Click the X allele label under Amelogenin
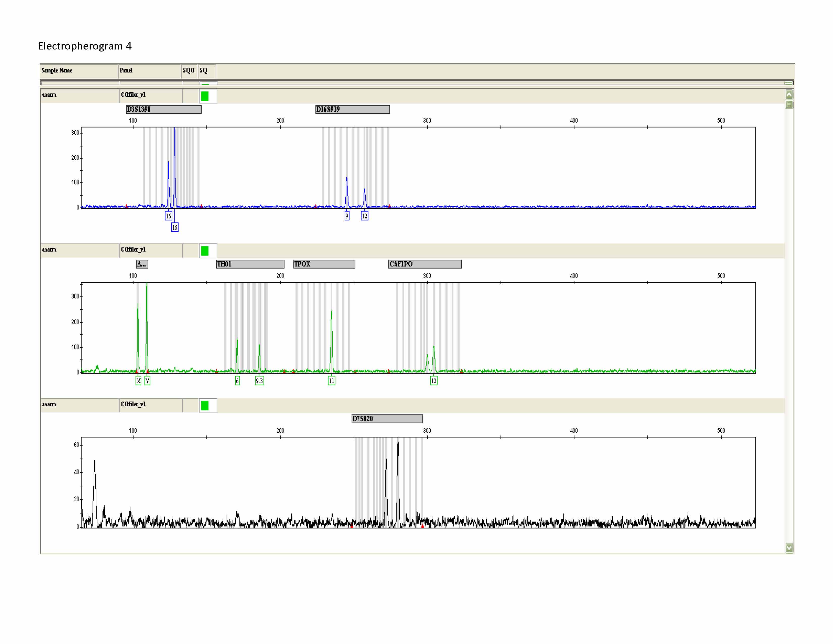Screen dimensions: 833x644 pos(138,381)
